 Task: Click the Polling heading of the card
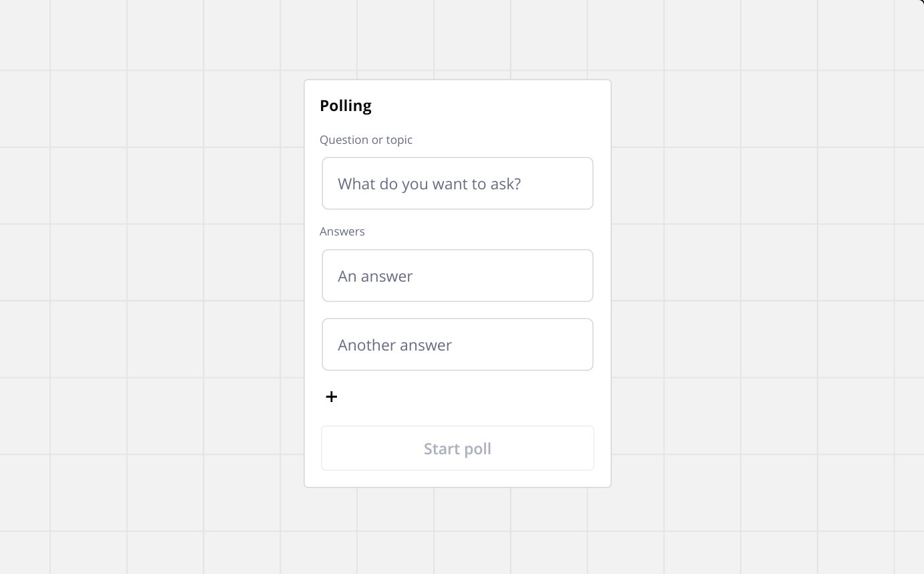coord(346,106)
